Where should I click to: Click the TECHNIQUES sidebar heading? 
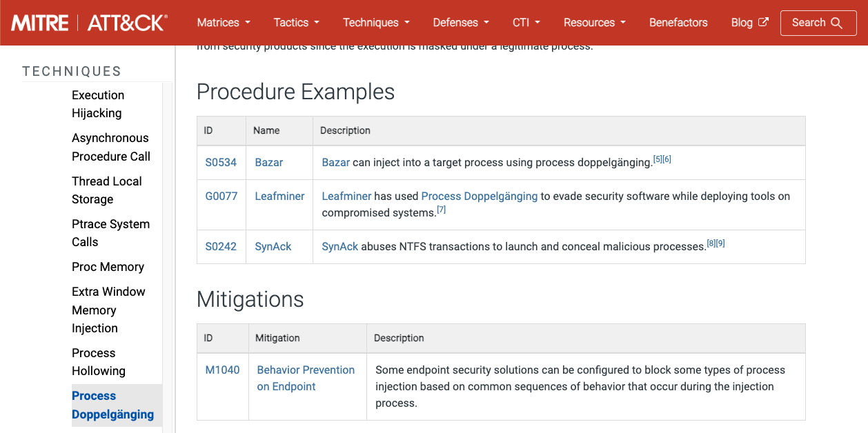[x=72, y=71]
